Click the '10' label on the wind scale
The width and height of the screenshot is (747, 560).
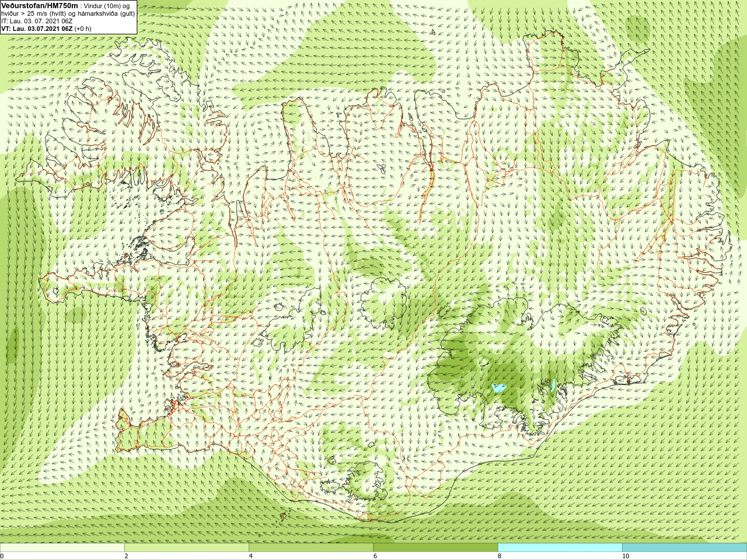tap(626, 556)
